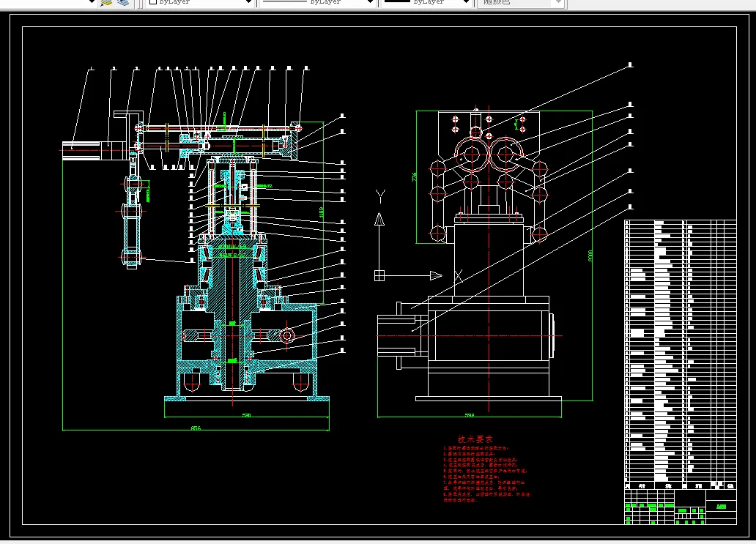The image size is (756, 544).
Task: Select the 592 side view width dimension
Action: point(469,415)
